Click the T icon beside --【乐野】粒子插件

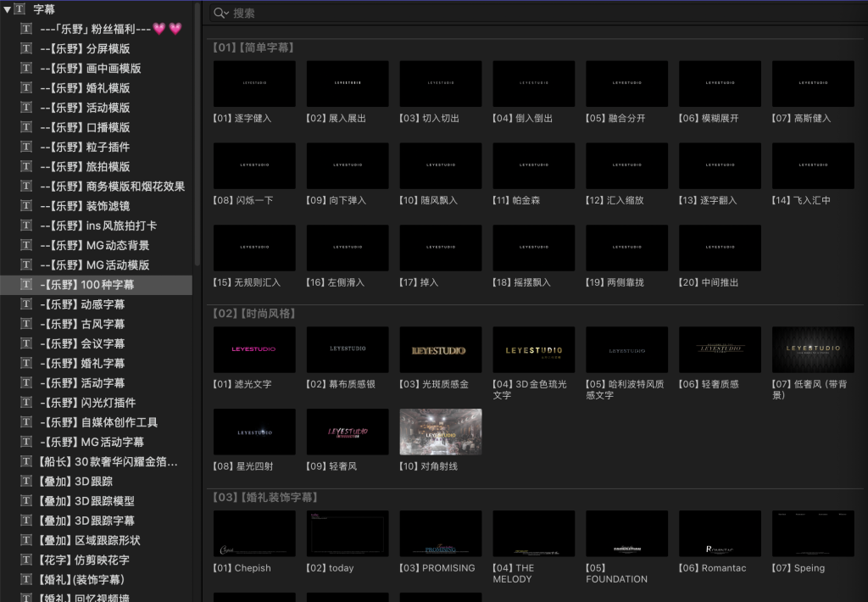point(26,147)
